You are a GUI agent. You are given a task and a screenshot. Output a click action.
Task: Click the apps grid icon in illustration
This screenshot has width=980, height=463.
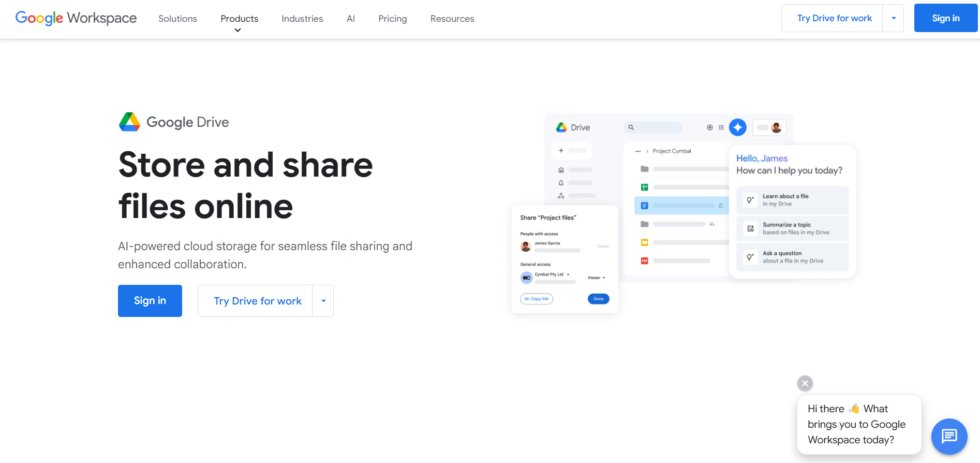tap(721, 127)
